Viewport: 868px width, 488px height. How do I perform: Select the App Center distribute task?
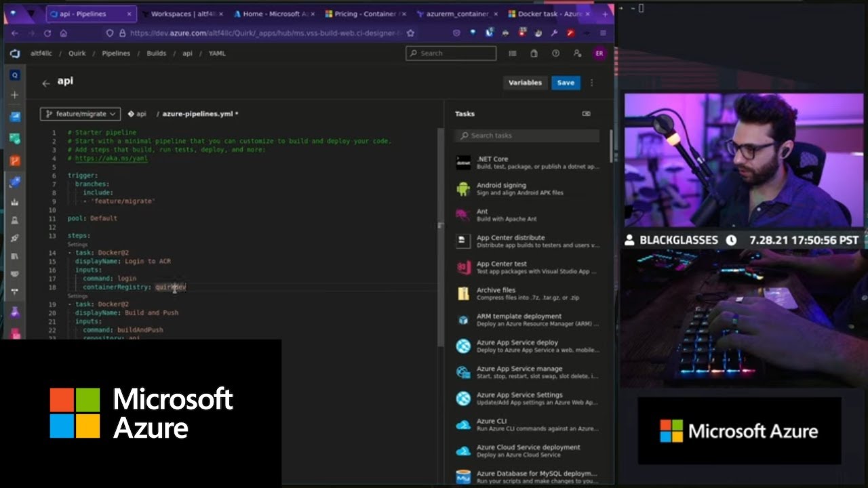(528, 241)
